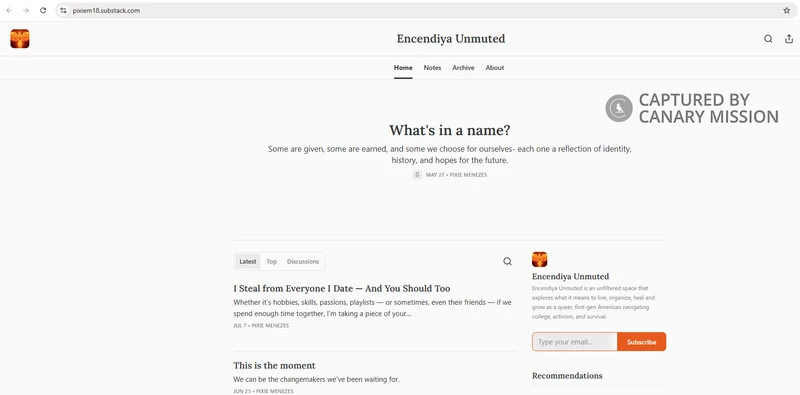Select the Latest posts filter
The width and height of the screenshot is (800, 395).
pyautogui.click(x=248, y=261)
